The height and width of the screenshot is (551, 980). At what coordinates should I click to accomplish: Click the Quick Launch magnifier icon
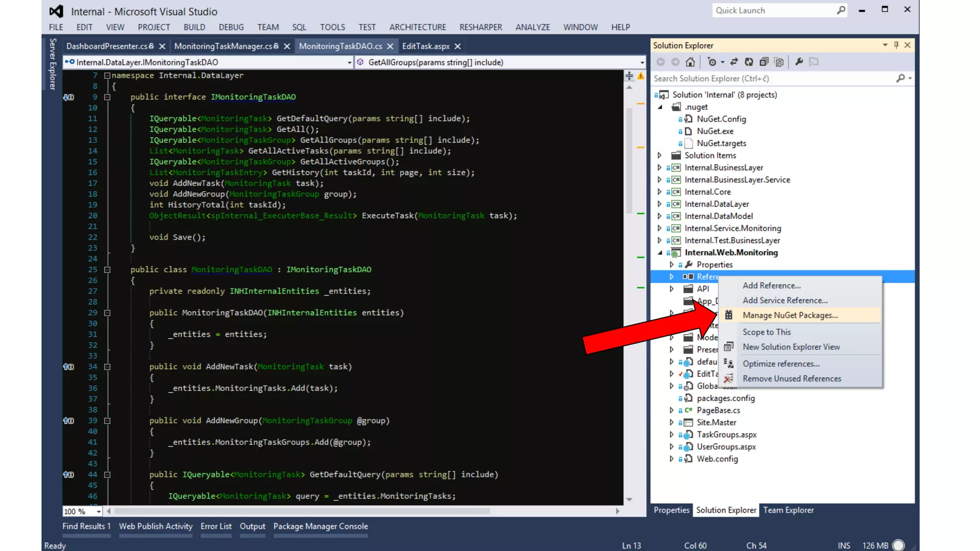[x=841, y=10]
